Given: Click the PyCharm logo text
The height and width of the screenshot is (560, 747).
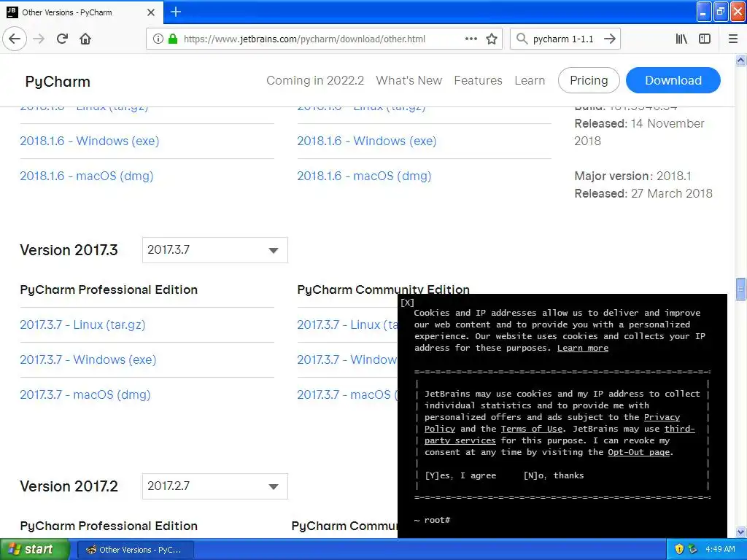Looking at the screenshot, I should pos(58,82).
